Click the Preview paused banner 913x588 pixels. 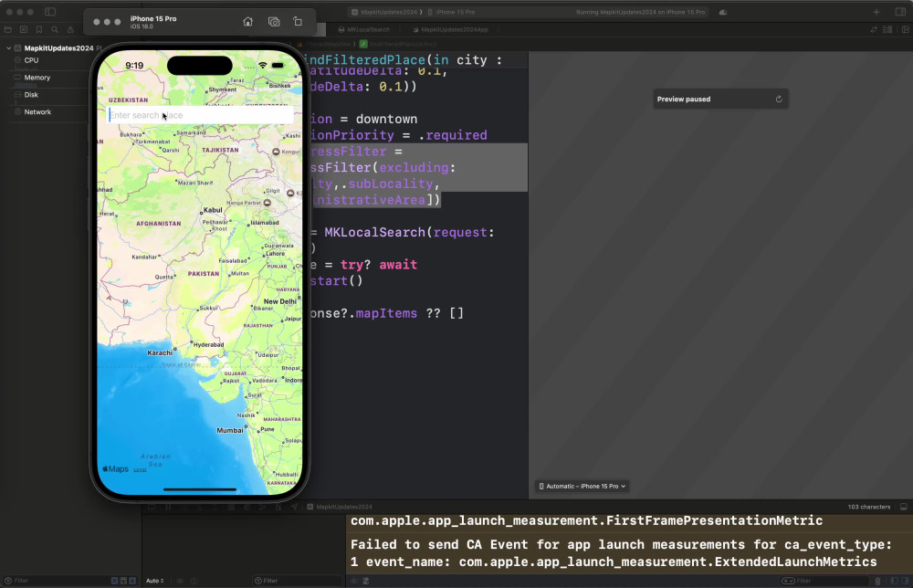(720, 99)
